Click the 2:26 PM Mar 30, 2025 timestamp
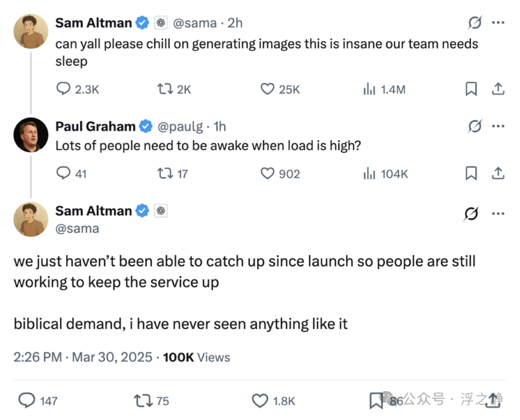 pyautogui.click(x=83, y=357)
